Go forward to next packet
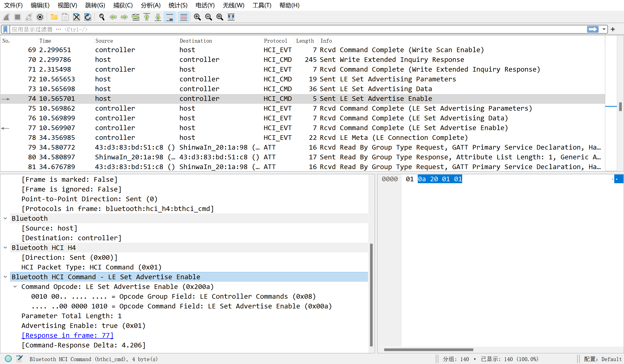The width and height of the screenshot is (624, 364). coord(124,17)
